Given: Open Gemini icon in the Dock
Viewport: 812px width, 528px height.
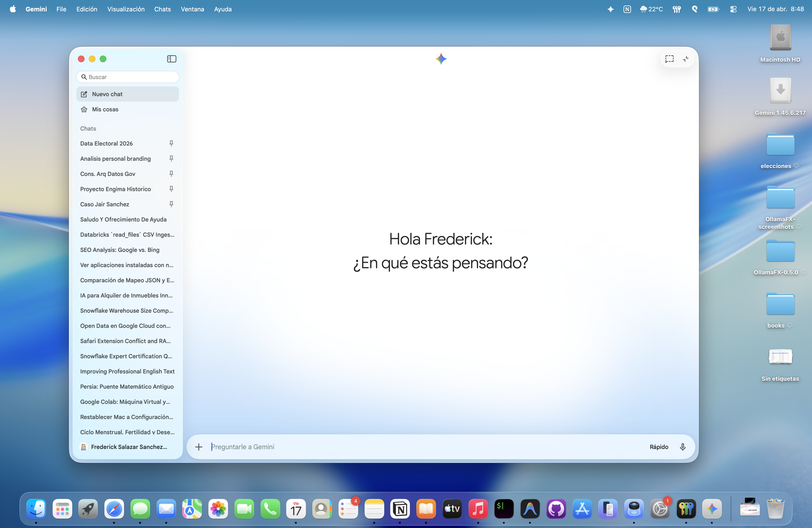Looking at the screenshot, I should pos(712,509).
